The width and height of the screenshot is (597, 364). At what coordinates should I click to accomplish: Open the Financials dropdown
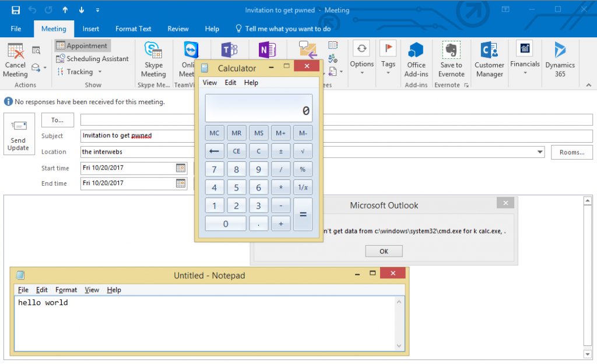click(x=525, y=58)
